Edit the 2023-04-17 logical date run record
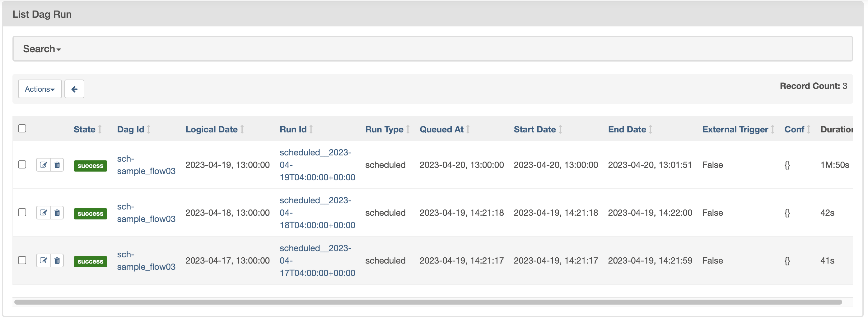This screenshot has height=322, width=868. (x=44, y=260)
